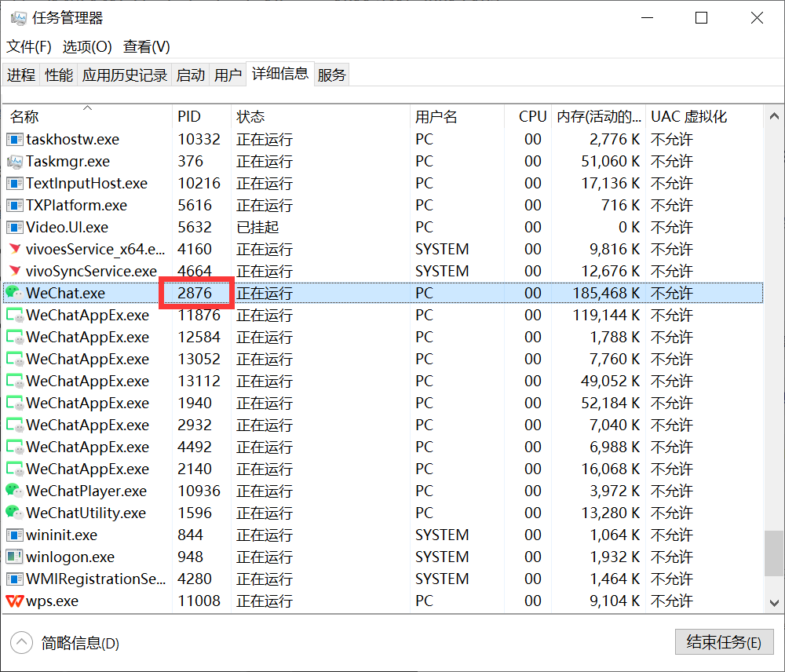
Task: Open the 选项(O) menu
Action: pos(87,46)
